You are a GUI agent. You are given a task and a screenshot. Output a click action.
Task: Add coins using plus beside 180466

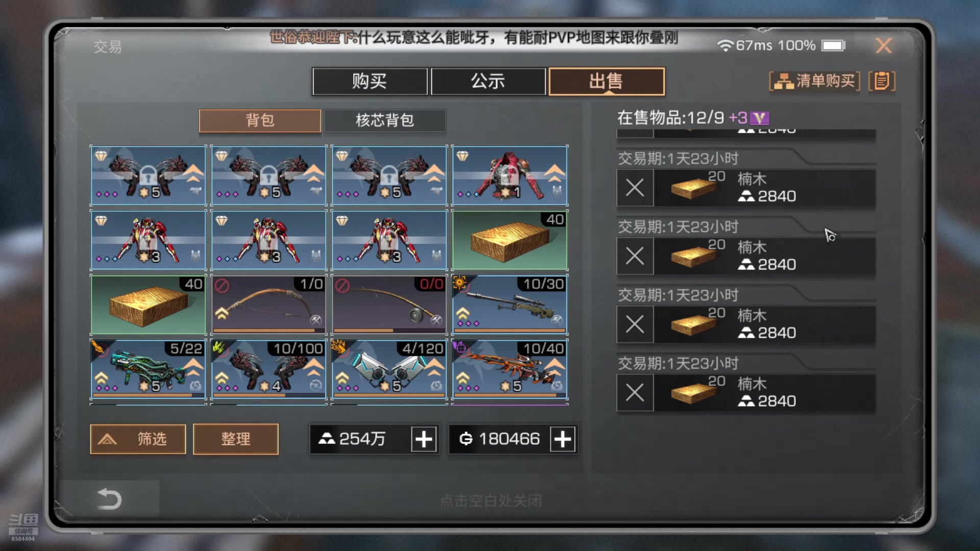click(x=562, y=439)
